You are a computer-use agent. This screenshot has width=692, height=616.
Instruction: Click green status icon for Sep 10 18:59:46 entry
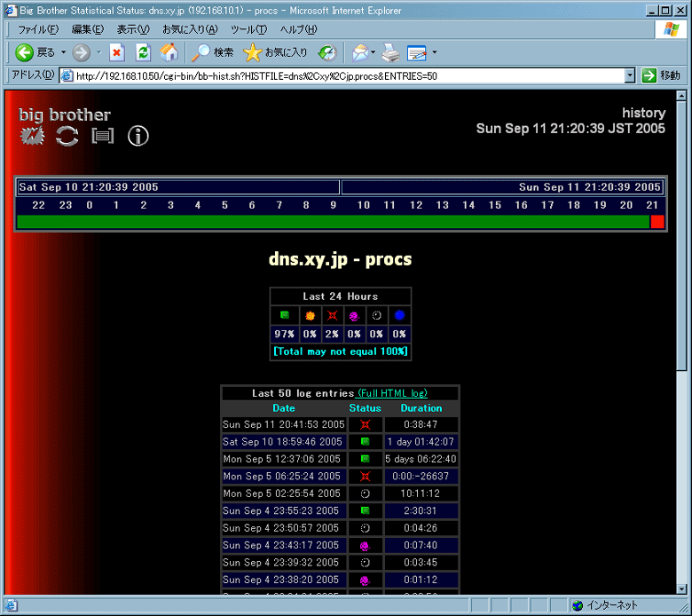click(x=365, y=441)
